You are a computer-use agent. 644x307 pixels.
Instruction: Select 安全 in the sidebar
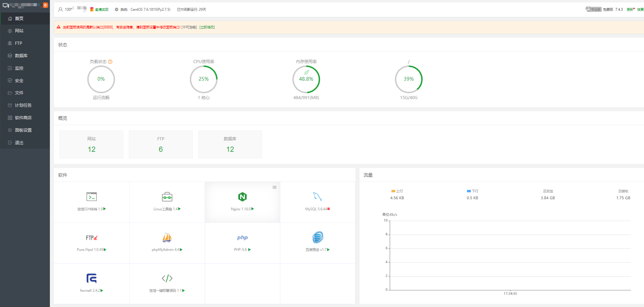click(x=25, y=81)
